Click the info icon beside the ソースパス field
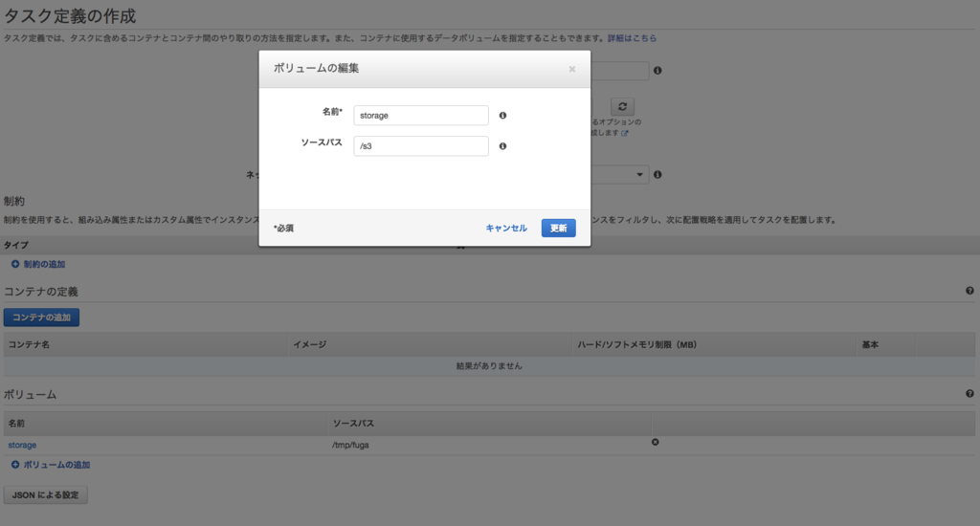This screenshot has height=526, width=980. point(502,146)
